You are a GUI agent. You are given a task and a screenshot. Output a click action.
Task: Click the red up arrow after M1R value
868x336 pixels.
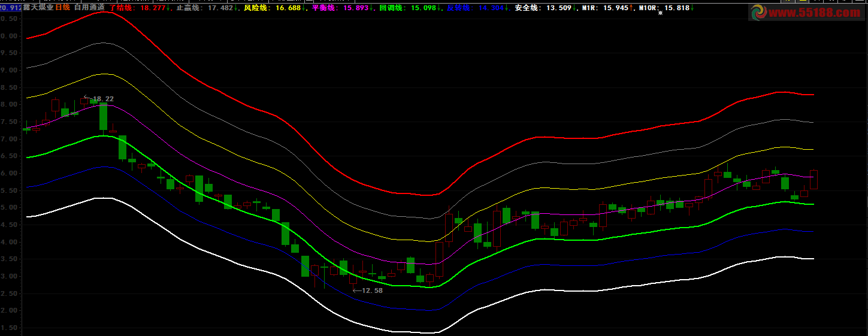631,8
